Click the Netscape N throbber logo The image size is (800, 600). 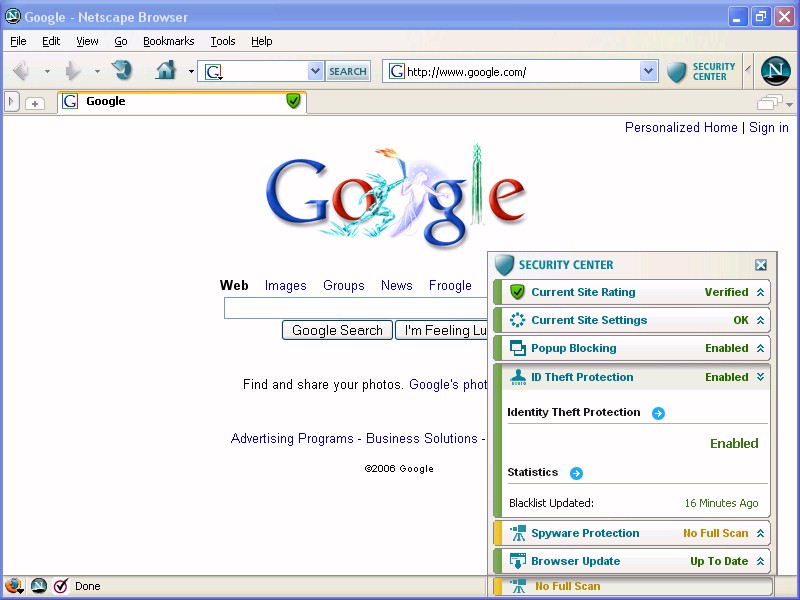point(776,71)
